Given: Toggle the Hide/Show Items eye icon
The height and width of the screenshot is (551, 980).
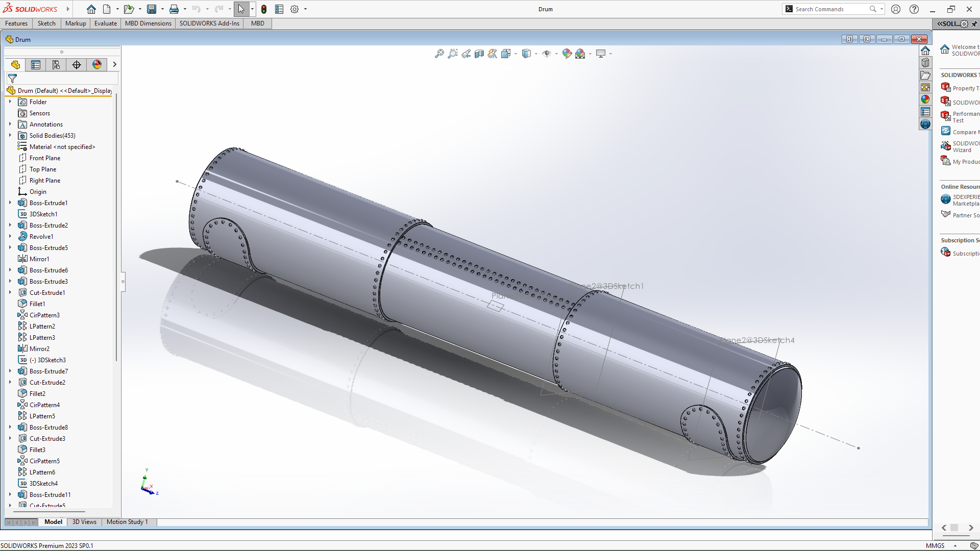Looking at the screenshot, I should (546, 54).
